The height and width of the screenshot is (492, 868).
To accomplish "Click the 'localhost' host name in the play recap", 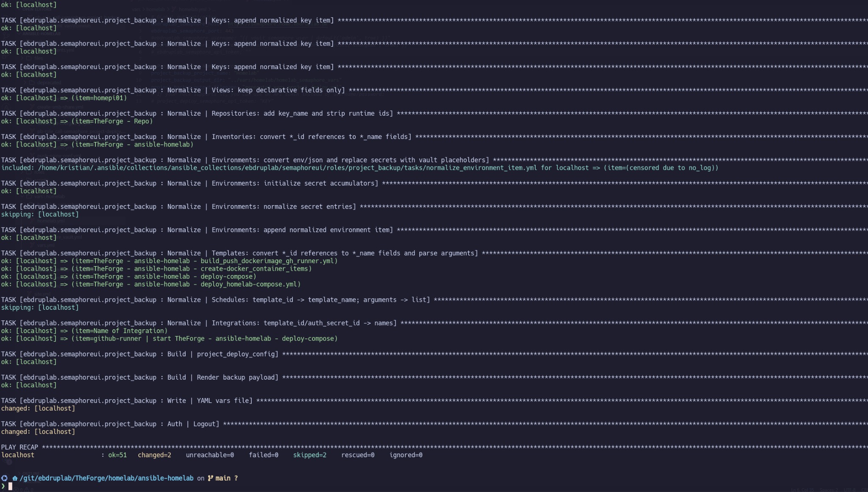I will pos(18,455).
